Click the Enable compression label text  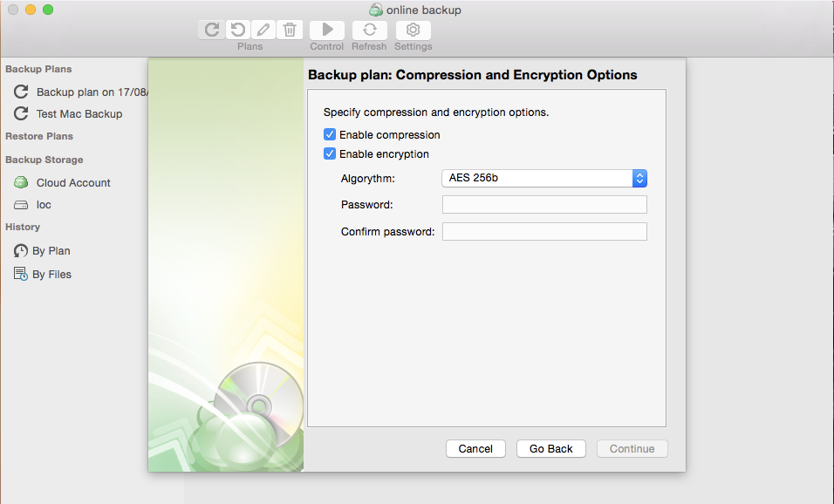click(x=390, y=135)
